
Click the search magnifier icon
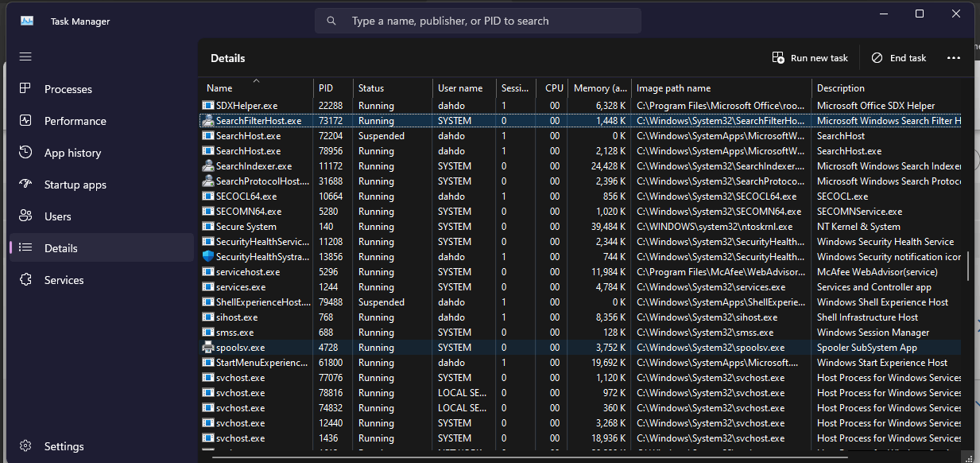[x=331, y=21]
